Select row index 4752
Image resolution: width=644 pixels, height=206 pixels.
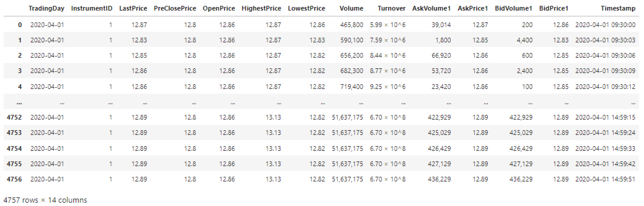[x=14, y=117]
